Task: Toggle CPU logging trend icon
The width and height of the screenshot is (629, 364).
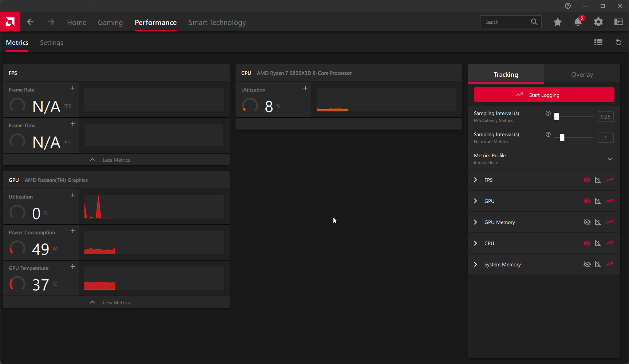Action: pos(609,243)
